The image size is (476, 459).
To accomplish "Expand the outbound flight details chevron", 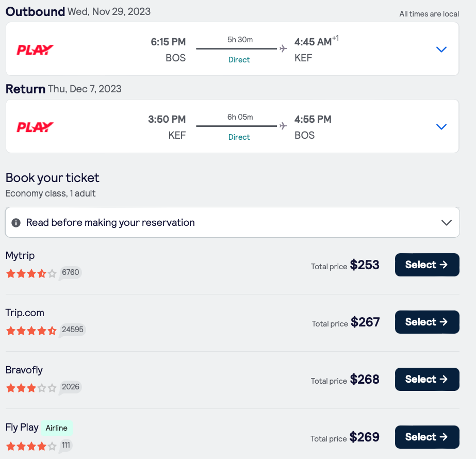I will [x=441, y=50].
